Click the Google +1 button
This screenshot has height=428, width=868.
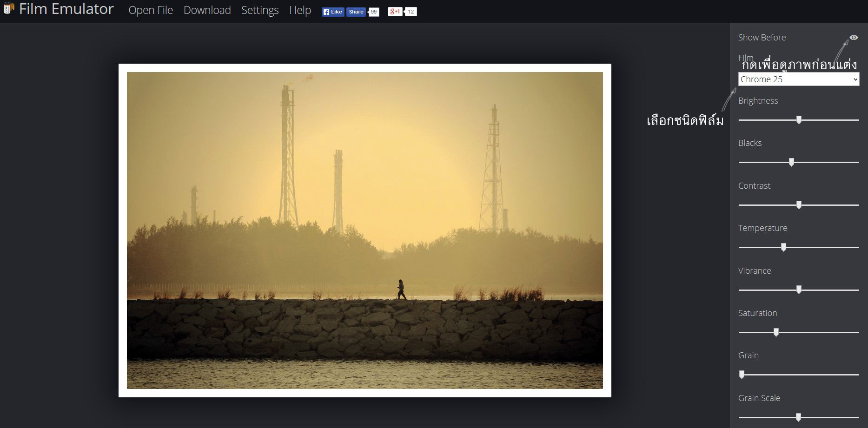click(x=395, y=12)
